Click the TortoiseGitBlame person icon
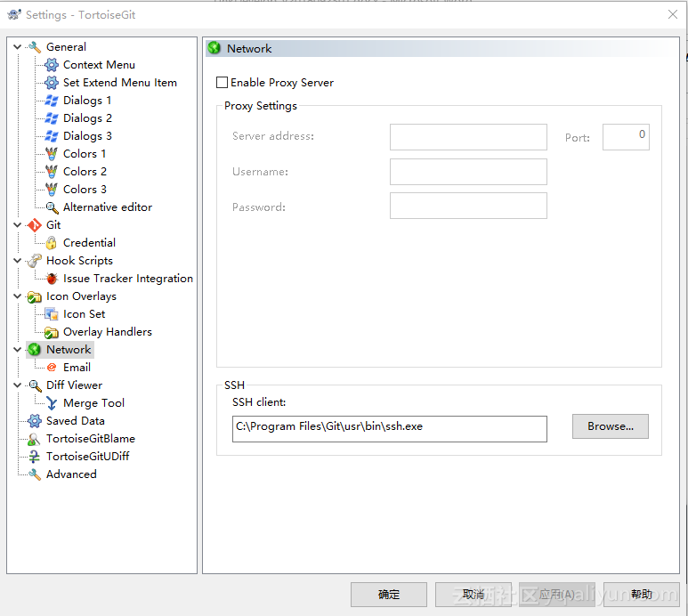The width and height of the screenshot is (688, 616). pos(34,439)
